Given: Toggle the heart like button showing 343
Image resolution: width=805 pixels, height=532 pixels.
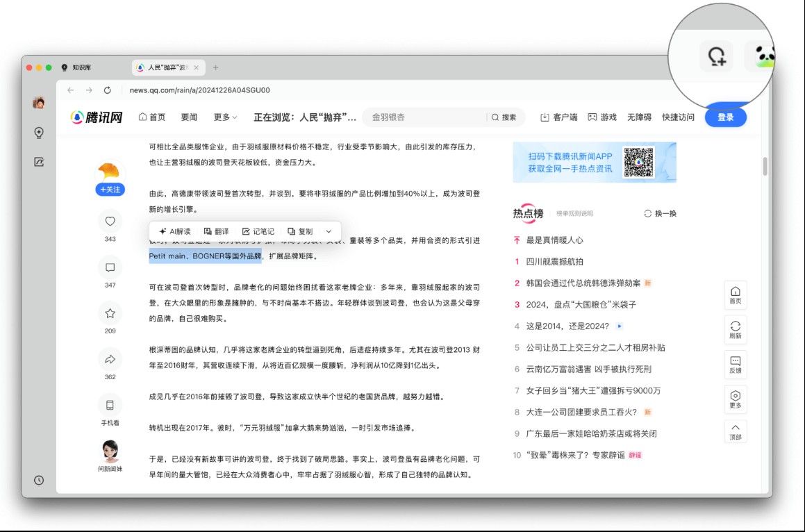Looking at the screenshot, I should (x=110, y=221).
